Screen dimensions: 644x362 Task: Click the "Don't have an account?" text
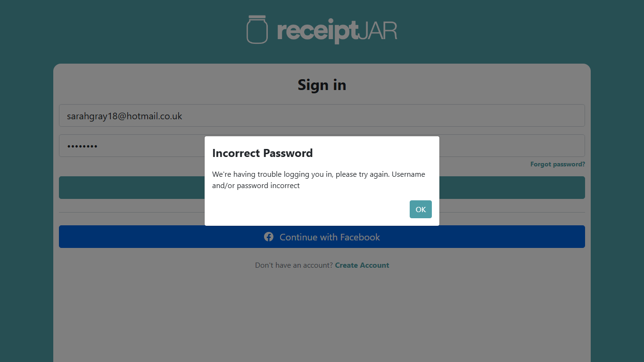tap(294, 265)
